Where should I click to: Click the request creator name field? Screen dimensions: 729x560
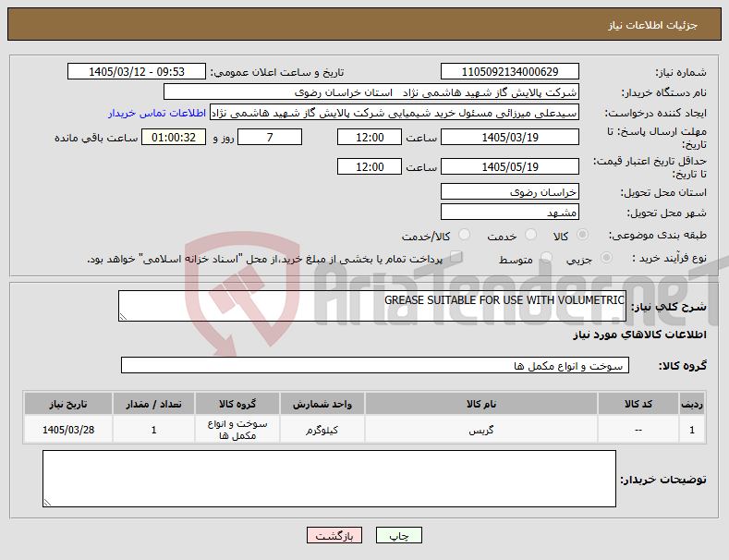tap(395, 113)
